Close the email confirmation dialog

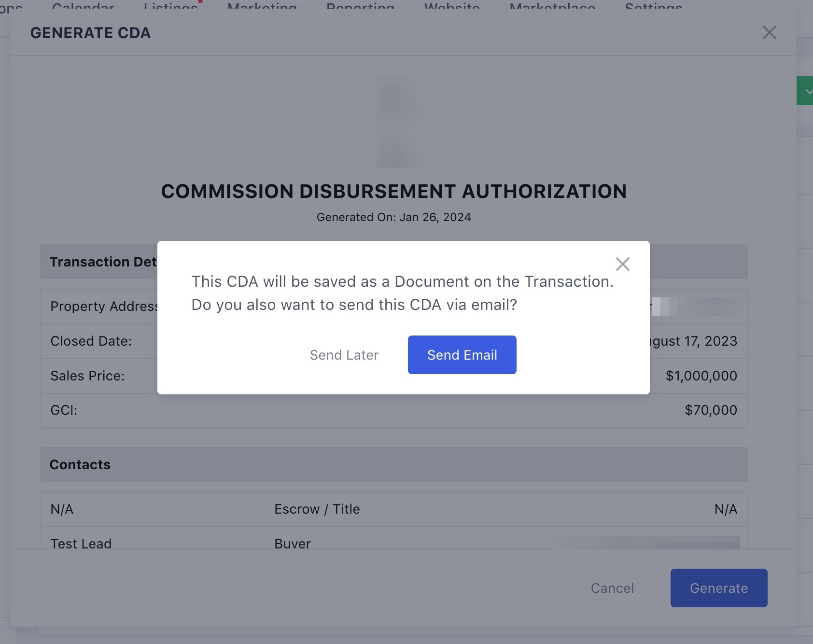(622, 264)
